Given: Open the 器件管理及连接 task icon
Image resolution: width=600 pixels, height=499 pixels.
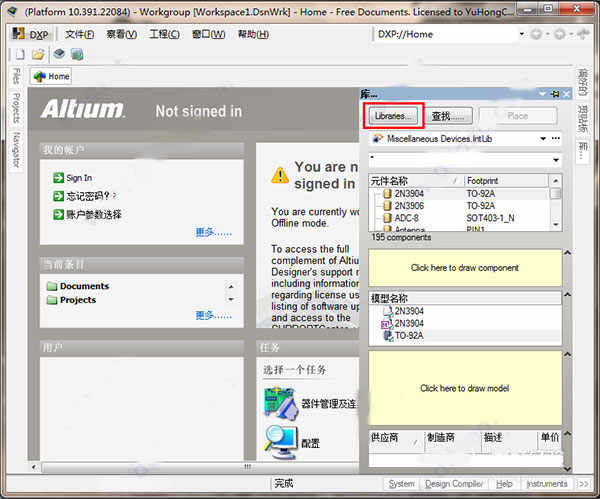Looking at the screenshot, I should [280, 403].
